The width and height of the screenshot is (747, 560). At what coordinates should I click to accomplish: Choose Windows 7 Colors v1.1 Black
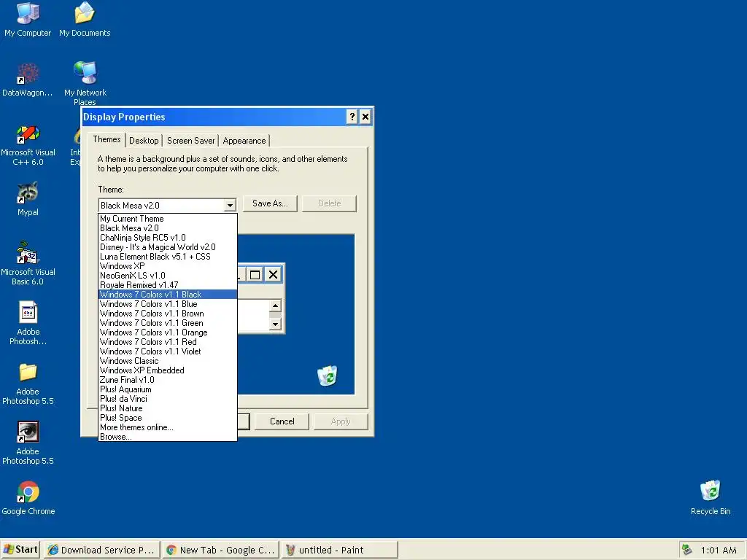[168, 295]
